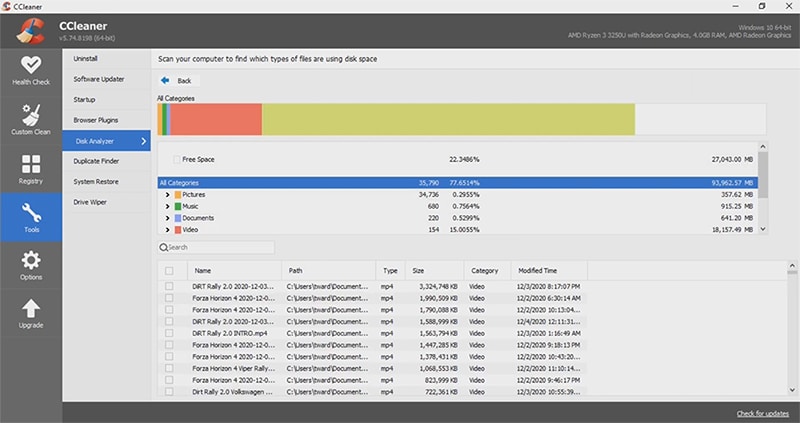Open Options gear icon
The height and width of the screenshot is (423, 800).
[x=31, y=260]
